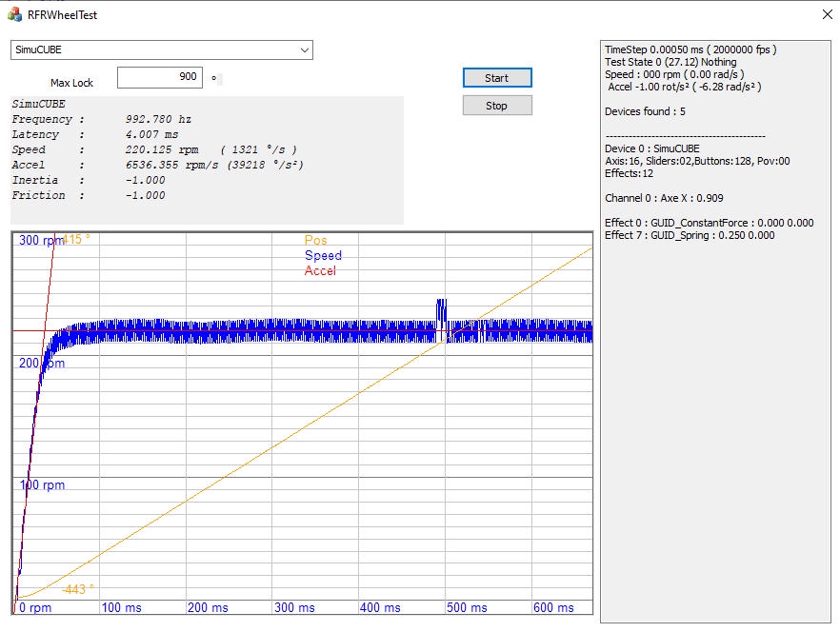
Task: Select the Accel value 6536.355 rpm/s
Action: pos(172,165)
